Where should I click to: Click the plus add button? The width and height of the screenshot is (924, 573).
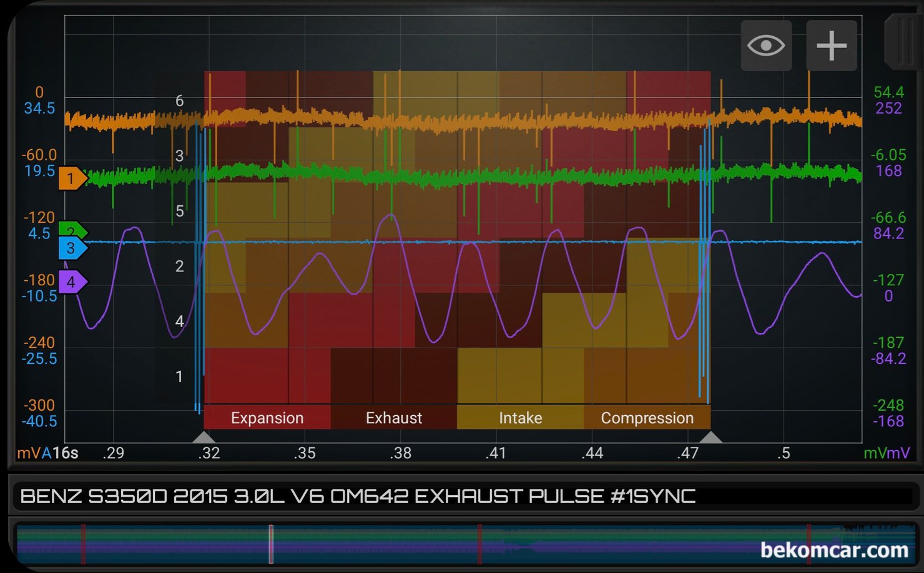pos(832,46)
